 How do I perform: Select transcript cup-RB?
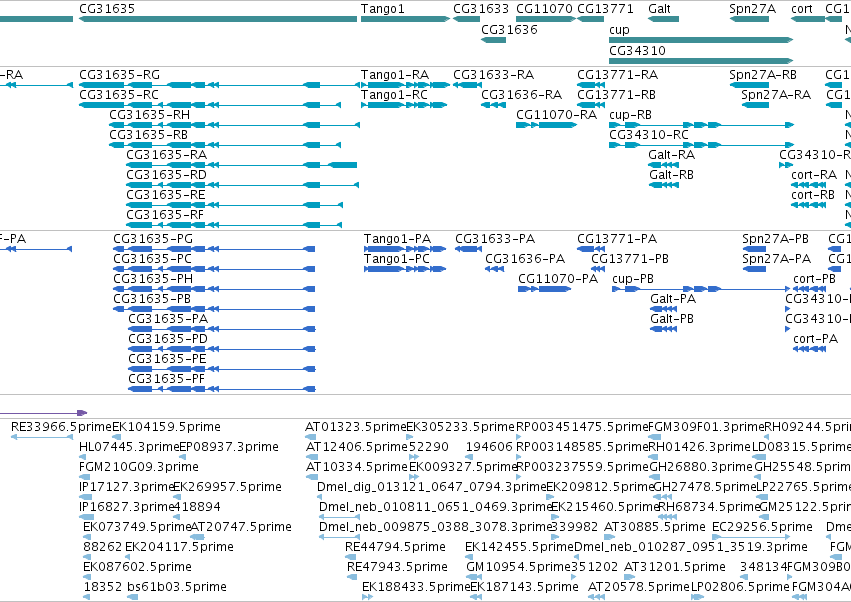click(x=631, y=115)
